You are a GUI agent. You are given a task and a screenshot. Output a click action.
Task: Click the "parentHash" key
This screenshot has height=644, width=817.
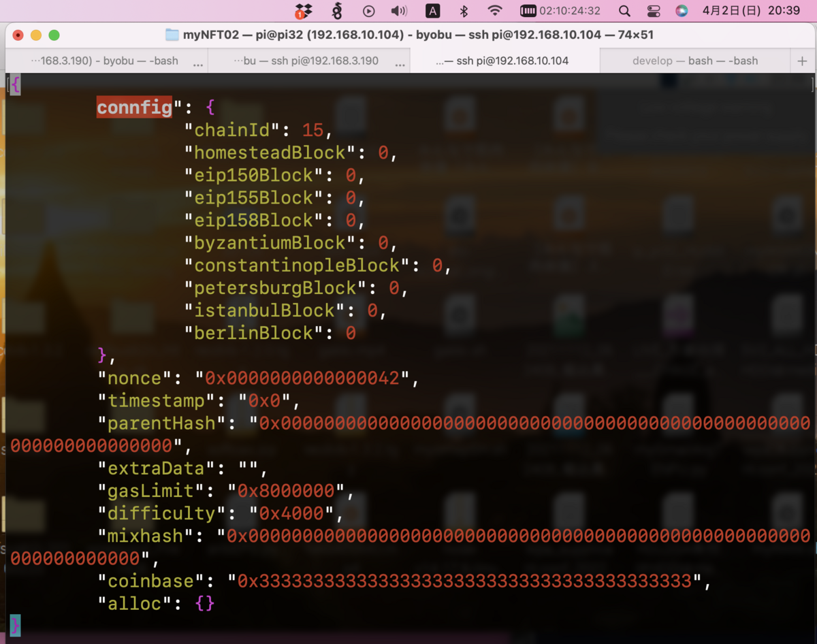tap(162, 423)
